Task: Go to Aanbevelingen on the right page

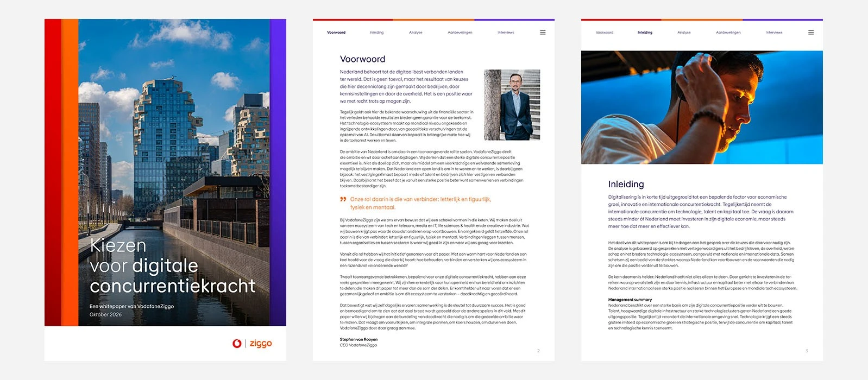Action: coord(728,33)
